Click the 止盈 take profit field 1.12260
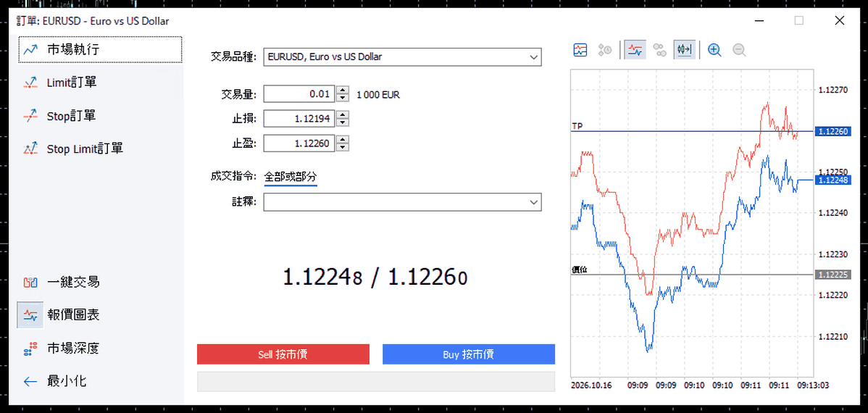The height and width of the screenshot is (413, 868). pyautogui.click(x=299, y=144)
